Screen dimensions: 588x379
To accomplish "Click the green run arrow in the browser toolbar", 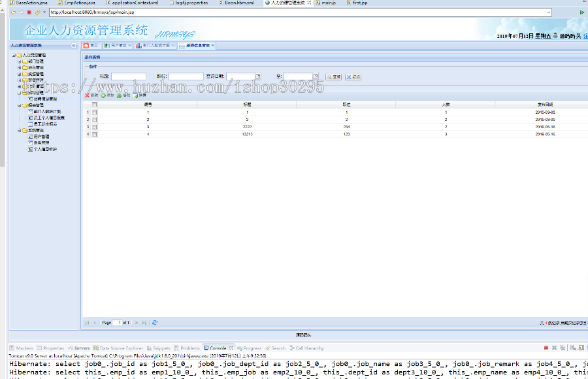I will click(582, 11).
